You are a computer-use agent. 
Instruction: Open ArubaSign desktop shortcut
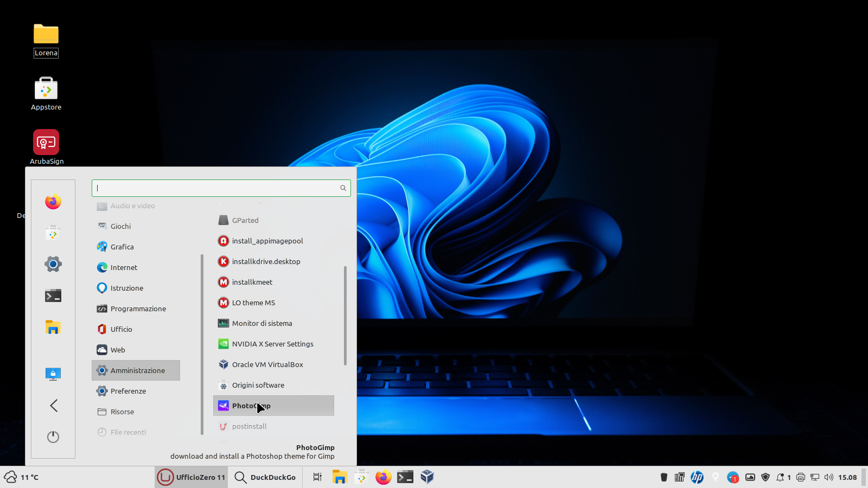[x=47, y=147]
